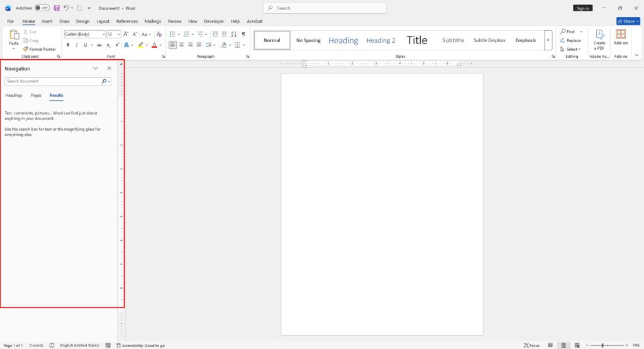Start a numbered list
Screen dimensions: 644x349
(x=186, y=34)
